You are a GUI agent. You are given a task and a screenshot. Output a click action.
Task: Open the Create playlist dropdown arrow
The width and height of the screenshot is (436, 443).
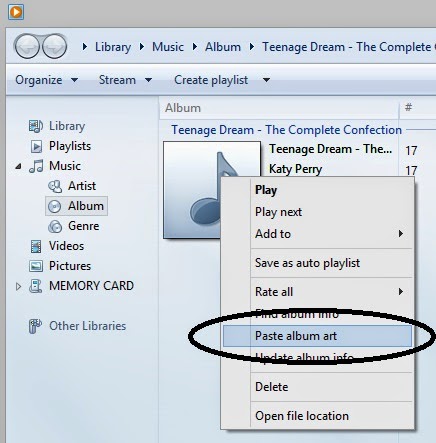tap(266, 80)
